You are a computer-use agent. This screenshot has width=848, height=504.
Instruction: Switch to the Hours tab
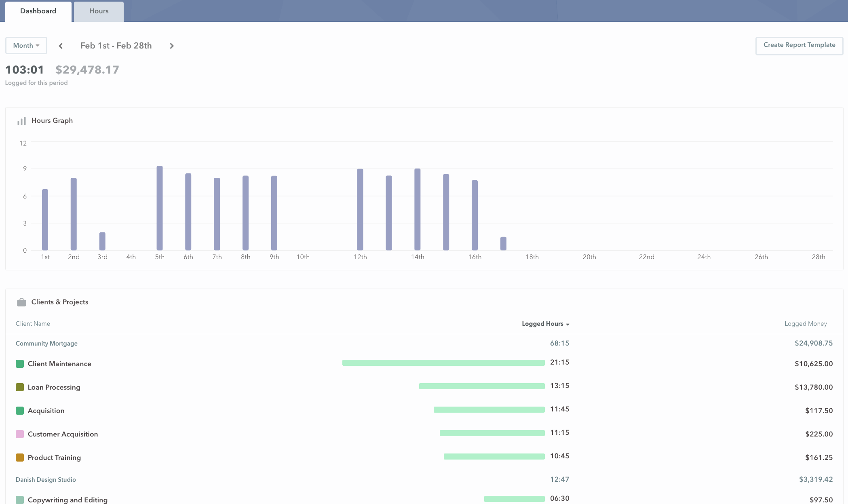[99, 11]
